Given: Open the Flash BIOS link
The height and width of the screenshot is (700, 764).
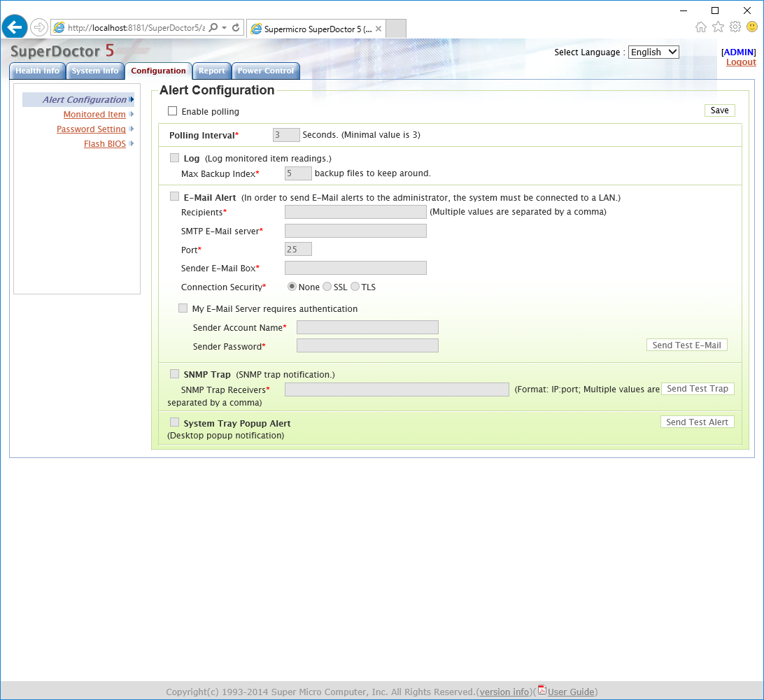Looking at the screenshot, I should click(x=105, y=143).
